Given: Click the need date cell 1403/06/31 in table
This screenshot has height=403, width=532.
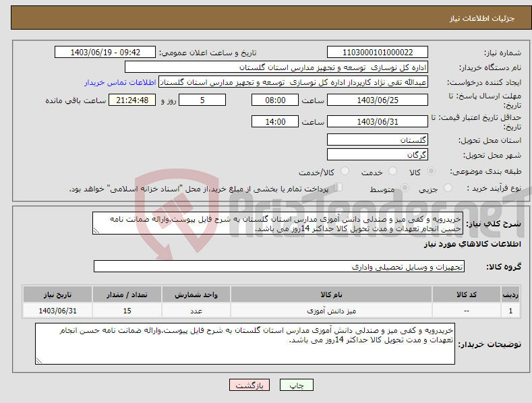Looking at the screenshot, I should tap(57, 311).
